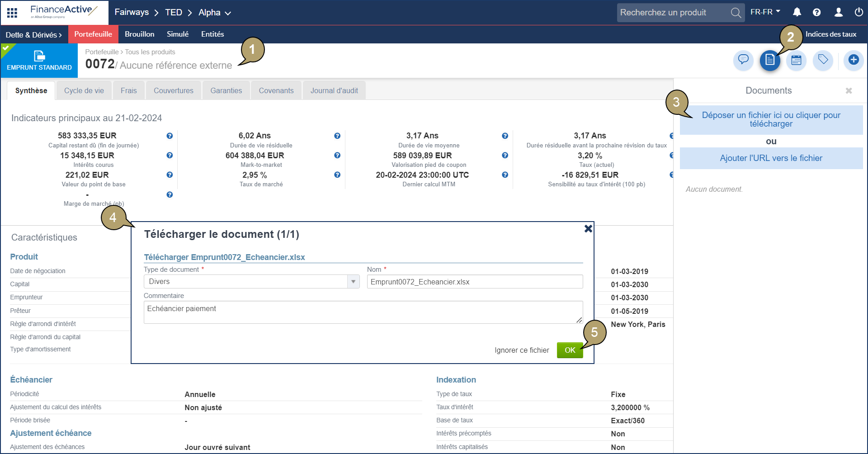Viewport: 868px width, 454px height.
Task: Switch to the Cycle de vie tab
Action: (84, 90)
